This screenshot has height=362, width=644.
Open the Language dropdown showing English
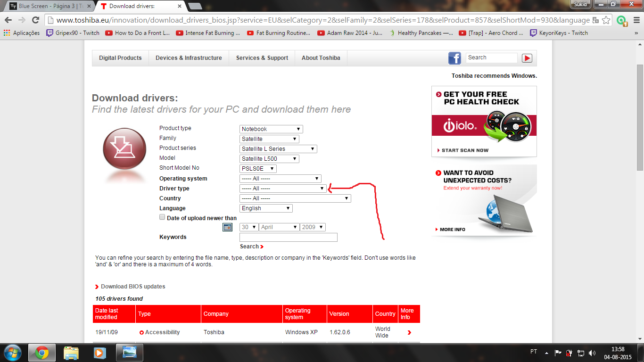tap(266, 208)
